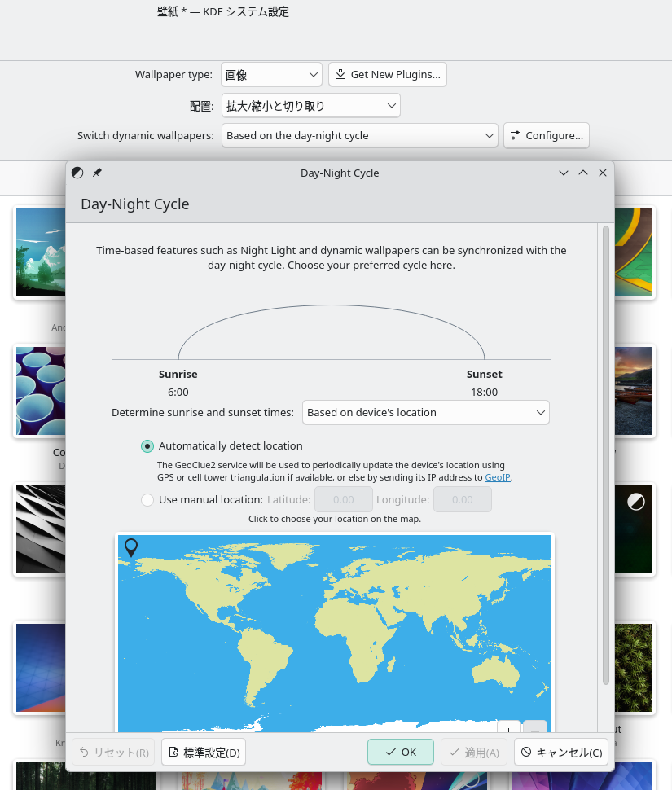Click the zoom-in plus button on the map
This screenshot has height=790, width=672.
tap(508, 727)
